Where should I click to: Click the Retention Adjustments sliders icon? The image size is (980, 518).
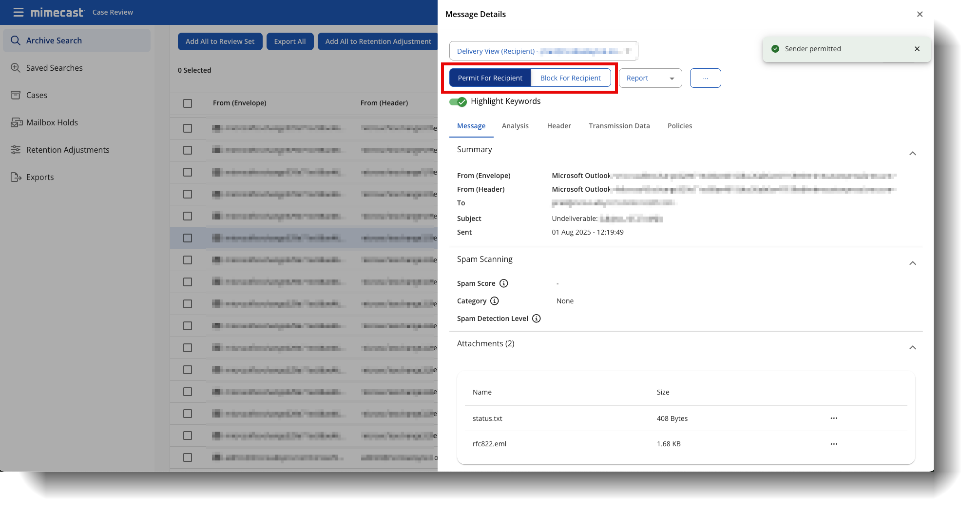(x=16, y=150)
